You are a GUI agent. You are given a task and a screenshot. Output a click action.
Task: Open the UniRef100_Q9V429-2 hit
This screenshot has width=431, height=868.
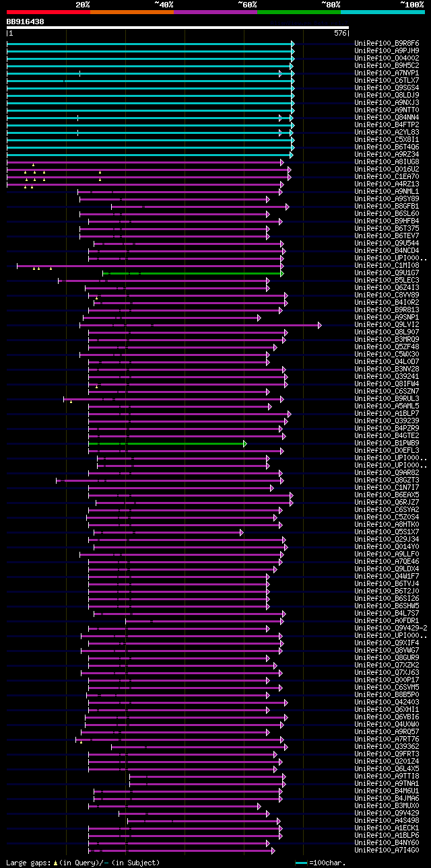pos(391,628)
